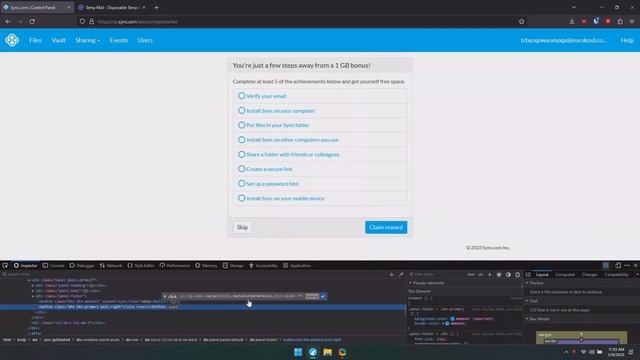
Task: Select Install Sync on other computers circle
Action: pyautogui.click(x=241, y=140)
